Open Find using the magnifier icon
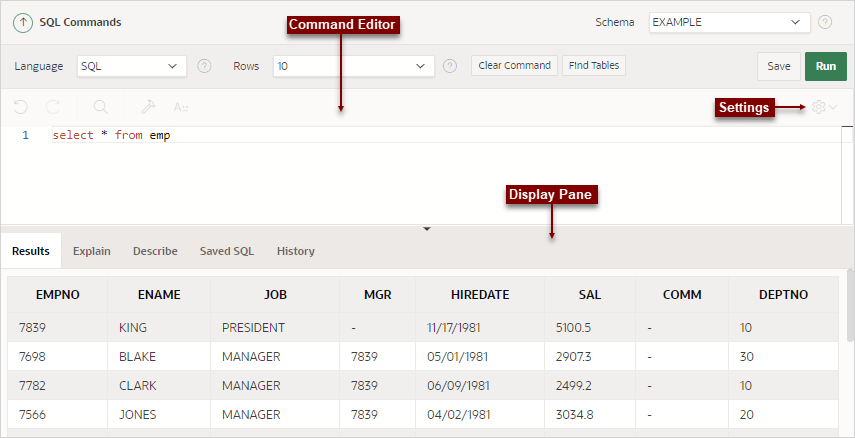The width and height of the screenshot is (855, 438). point(101,107)
